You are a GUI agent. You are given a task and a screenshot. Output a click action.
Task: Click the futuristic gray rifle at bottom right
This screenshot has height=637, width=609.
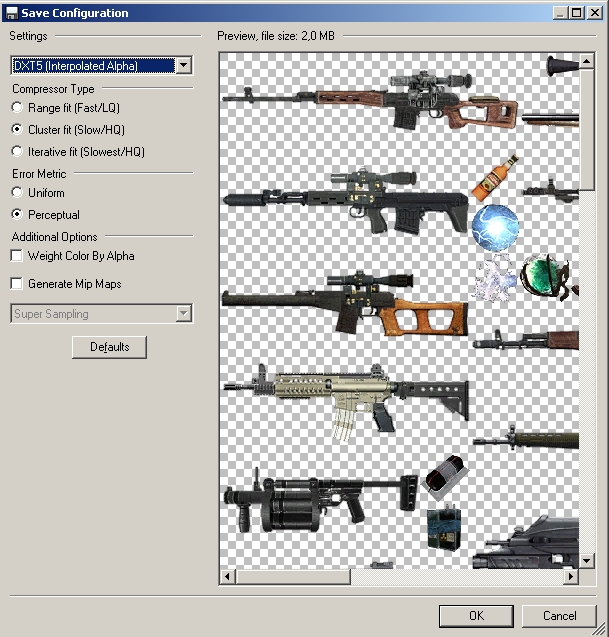(527, 542)
